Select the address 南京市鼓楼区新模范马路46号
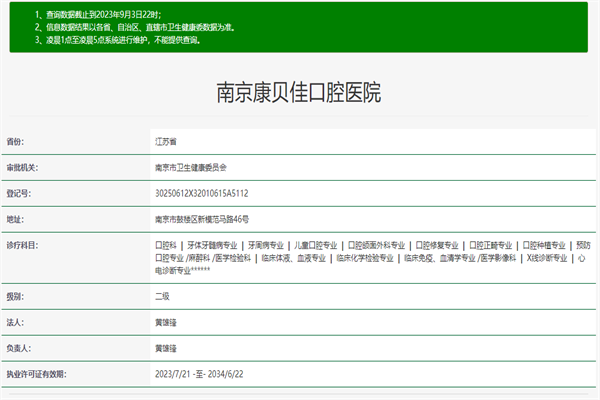 (x=202, y=219)
